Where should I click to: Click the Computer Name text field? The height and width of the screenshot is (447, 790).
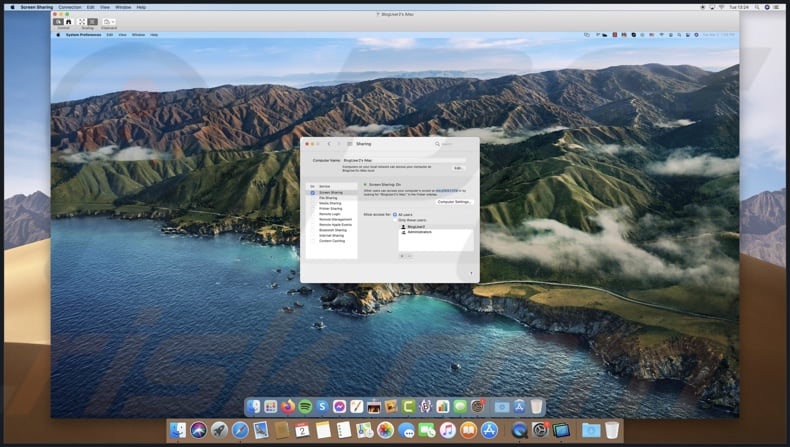click(404, 160)
